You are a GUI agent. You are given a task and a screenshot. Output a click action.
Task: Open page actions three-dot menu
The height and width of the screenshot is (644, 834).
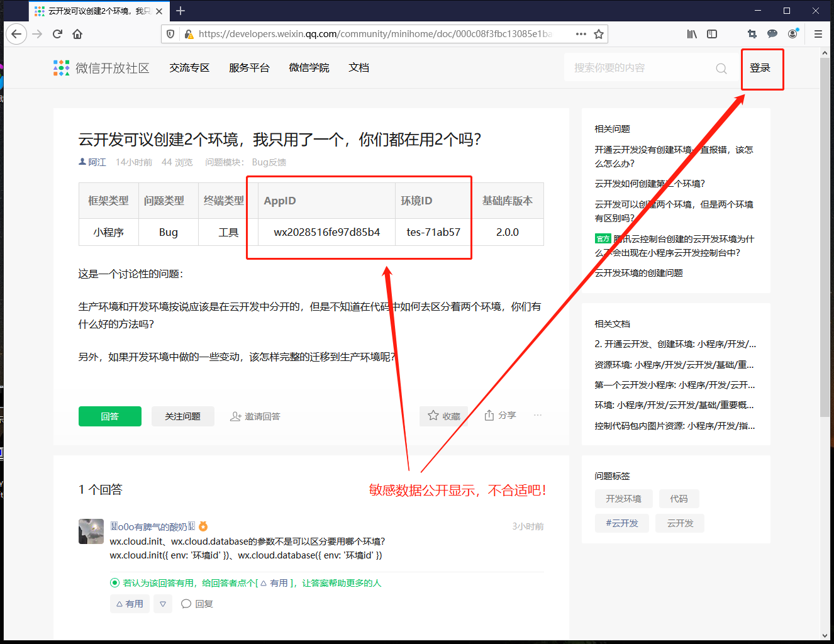(x=581, y=34)
